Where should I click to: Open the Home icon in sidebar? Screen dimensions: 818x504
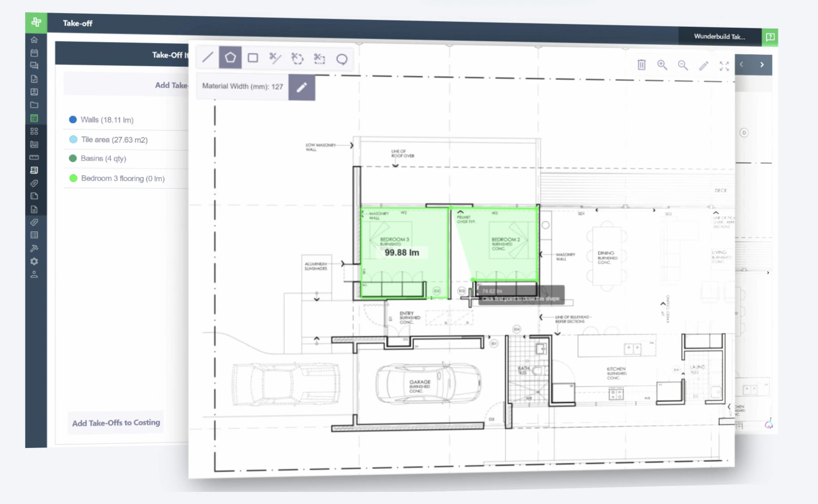(35, 39)
